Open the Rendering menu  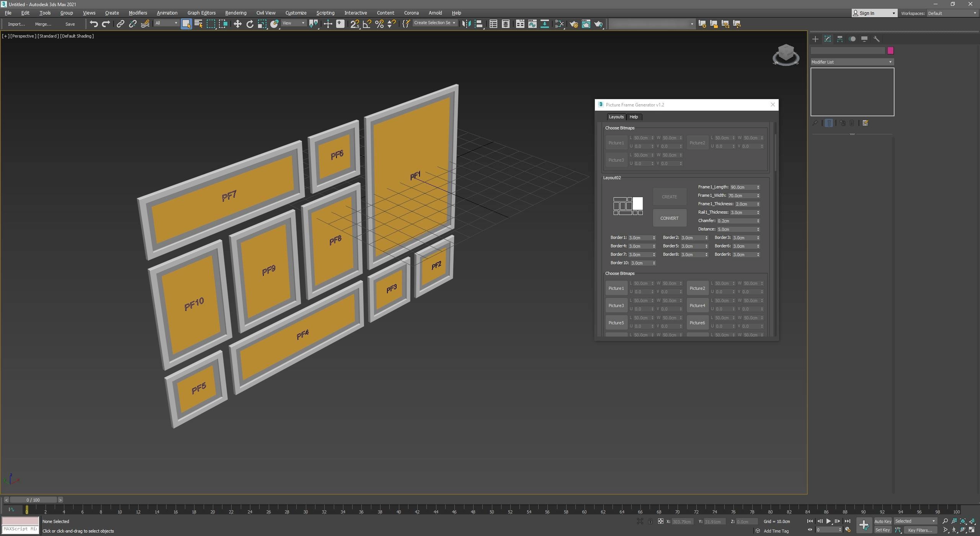coord(236,13)
